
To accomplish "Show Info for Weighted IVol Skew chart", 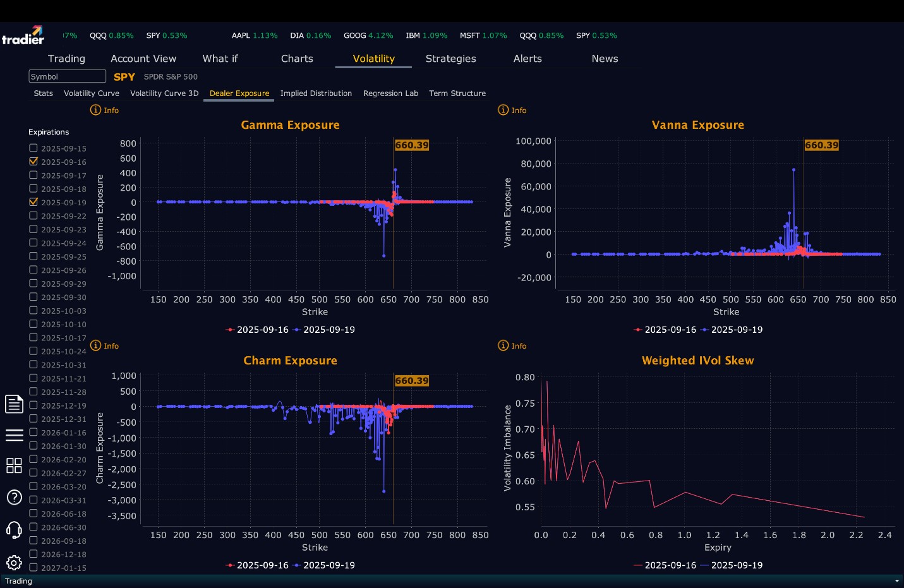I will coord(512,345).
